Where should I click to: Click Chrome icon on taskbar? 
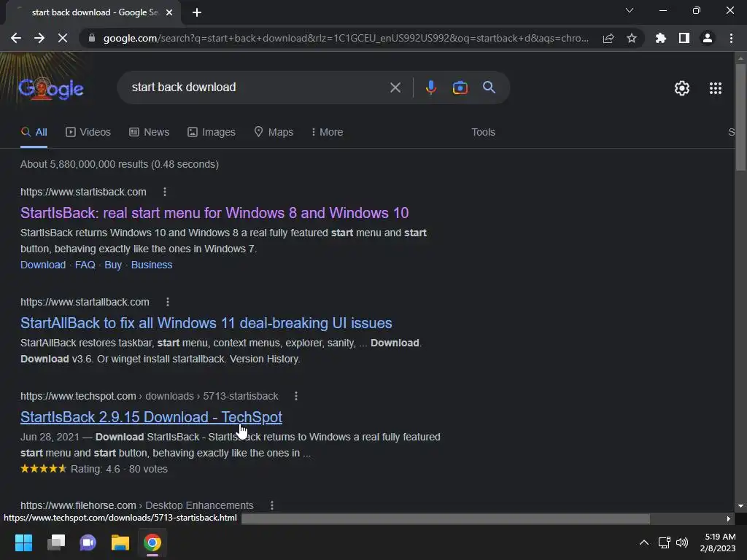[x=152, y=542]
